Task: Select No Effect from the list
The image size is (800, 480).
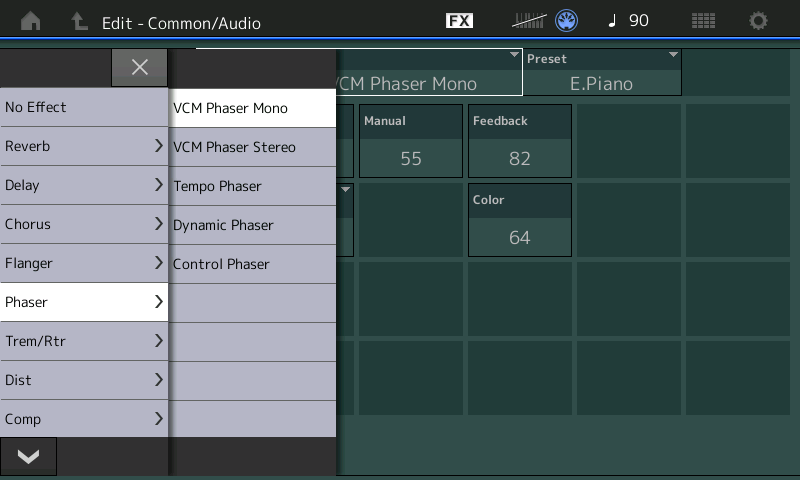Action: pyautogui.click(x=84, y=107)
